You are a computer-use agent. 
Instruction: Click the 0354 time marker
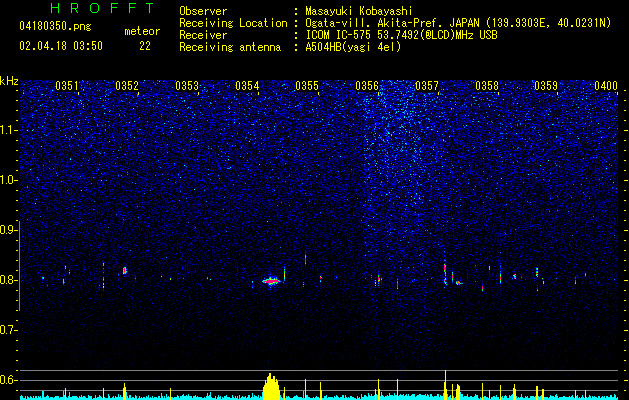[247, 86]
